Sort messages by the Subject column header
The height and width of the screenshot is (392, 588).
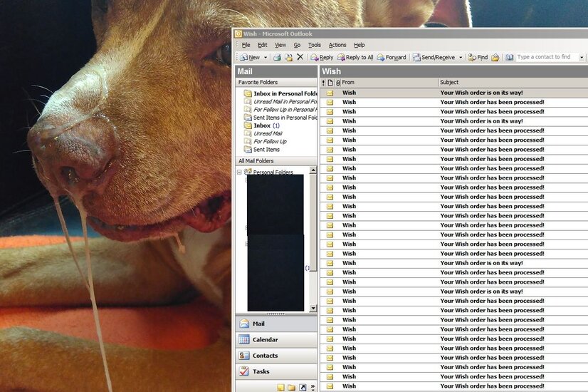pyautogui.click(x=513, y=82)
